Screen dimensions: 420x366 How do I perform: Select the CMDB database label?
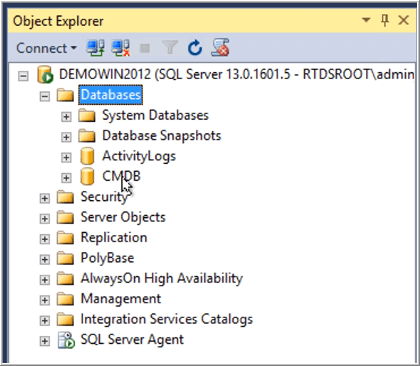[x=121, y=176]
